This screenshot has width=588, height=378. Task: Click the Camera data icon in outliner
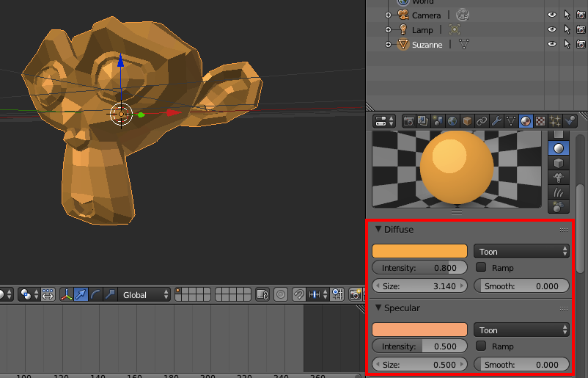click(463, 15)
